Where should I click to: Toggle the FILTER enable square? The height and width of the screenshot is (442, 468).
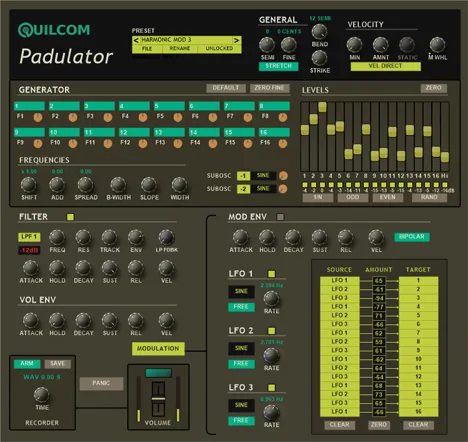(x=70, y=217)
